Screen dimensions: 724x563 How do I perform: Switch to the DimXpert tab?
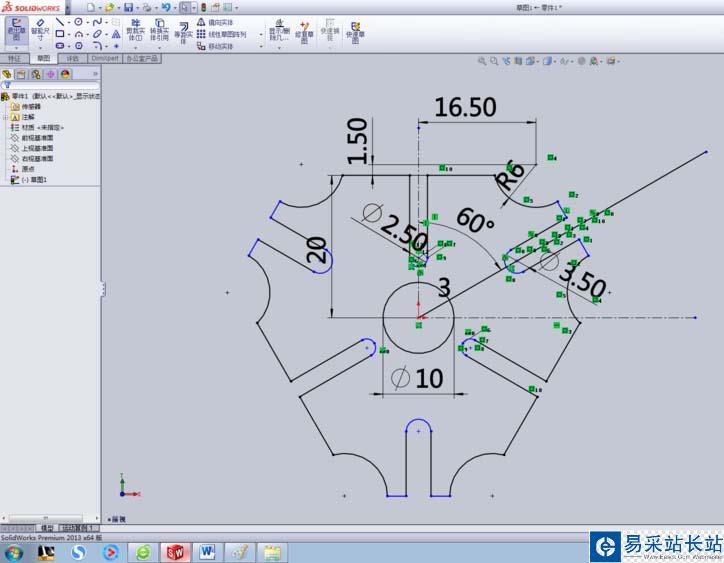(103, 59)
